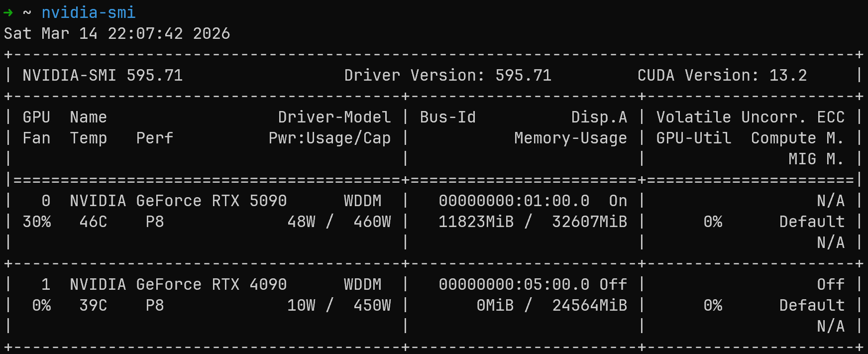The height and width of the screenshot is (354, 868).
Task: Click the RTX 4090 fan speed 0%
Action: point(41,305)
